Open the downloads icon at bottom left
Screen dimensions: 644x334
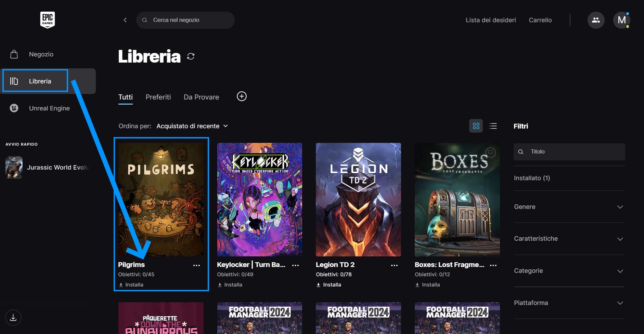pos(13,318)
